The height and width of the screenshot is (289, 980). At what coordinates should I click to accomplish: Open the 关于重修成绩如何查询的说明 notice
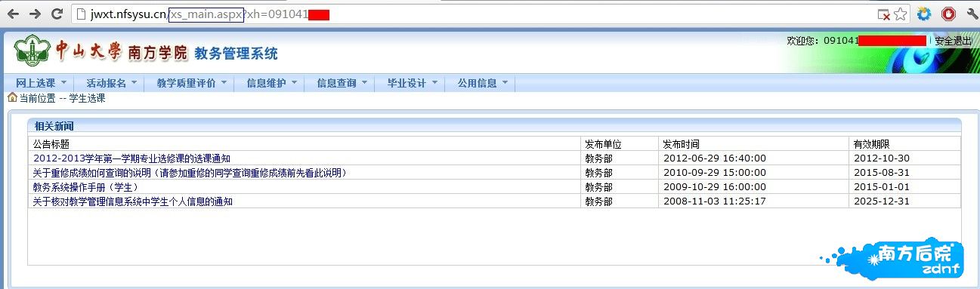[190, 173]
